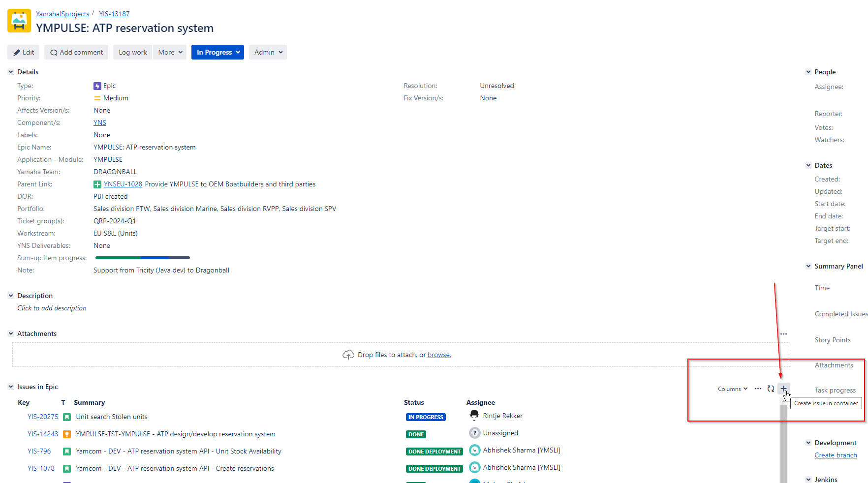Collapse the Issues in Epic section
Viewport: 868px width, 483px height.
point(11,387)
